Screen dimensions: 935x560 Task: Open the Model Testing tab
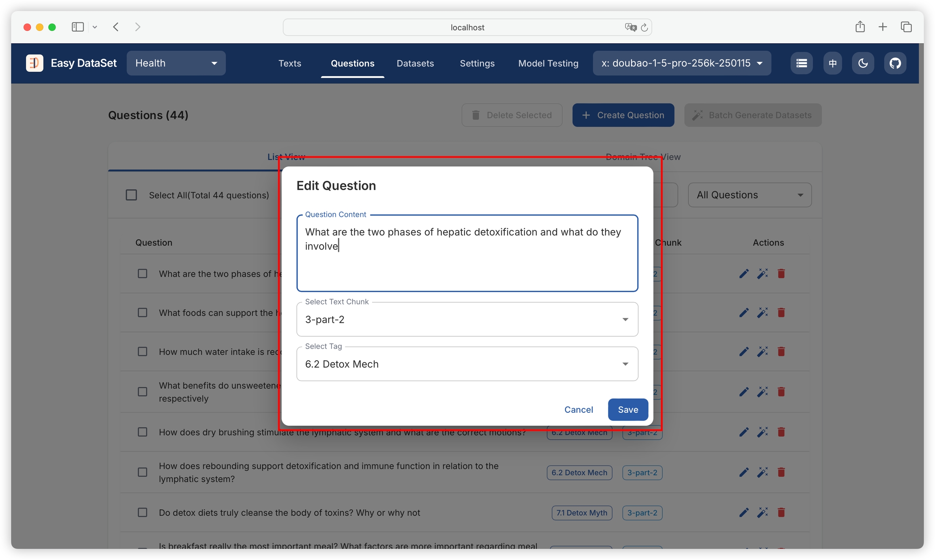coord(548,63)
